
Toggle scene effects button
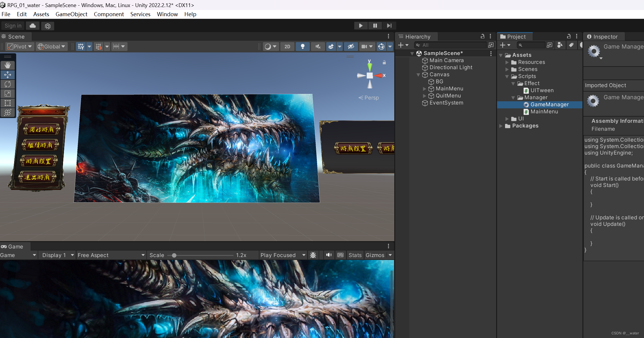point(331,47)
